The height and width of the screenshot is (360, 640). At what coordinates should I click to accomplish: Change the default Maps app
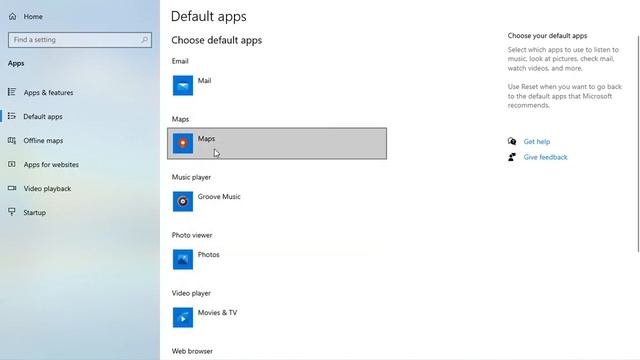277,143
